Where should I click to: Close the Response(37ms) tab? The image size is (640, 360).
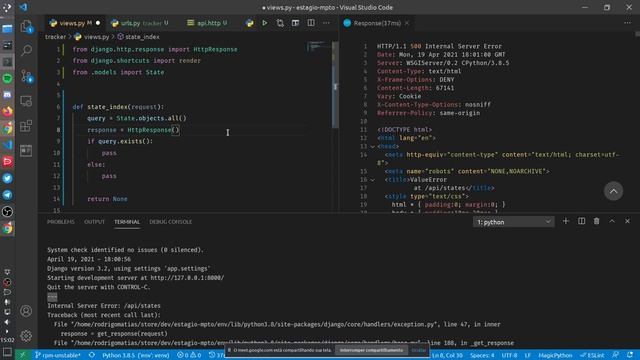(x=407, y=23)
